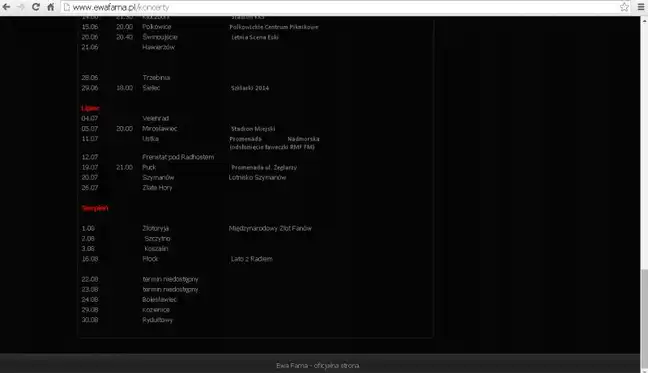Click the Lato z Radiem event text
Viewport: 648px width, 373px height.
click(x=251, y=259)
